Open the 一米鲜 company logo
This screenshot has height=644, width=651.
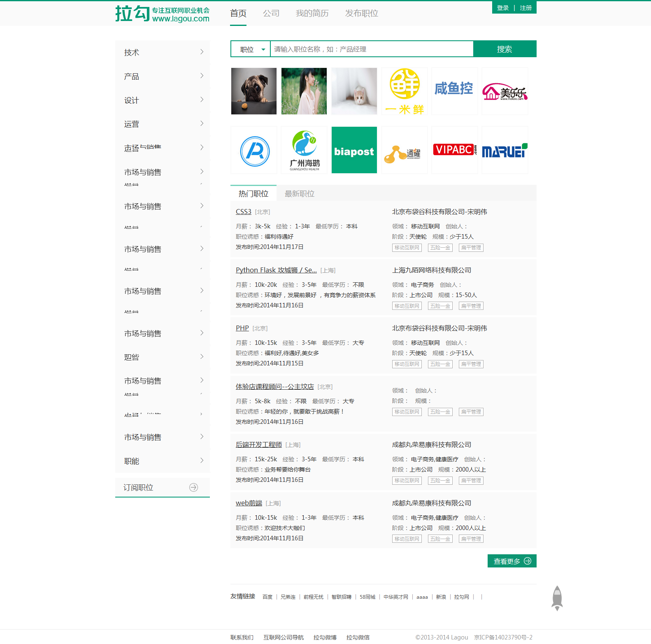405,91
